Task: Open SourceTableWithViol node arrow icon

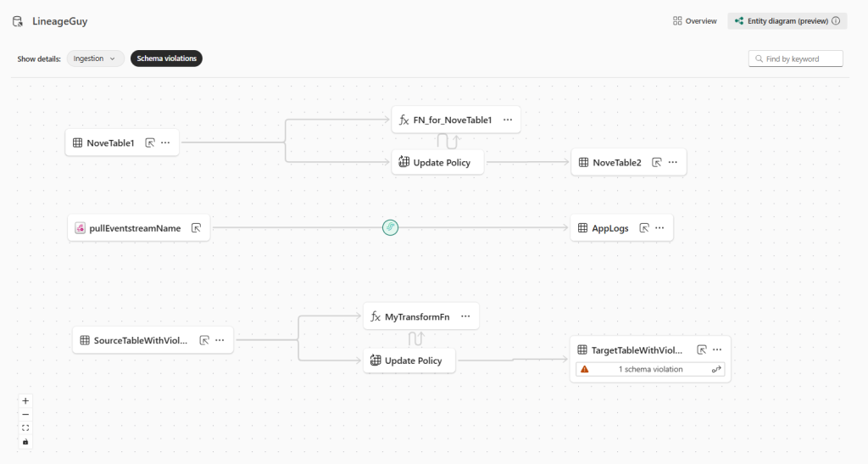Action: tap(204, 340)
